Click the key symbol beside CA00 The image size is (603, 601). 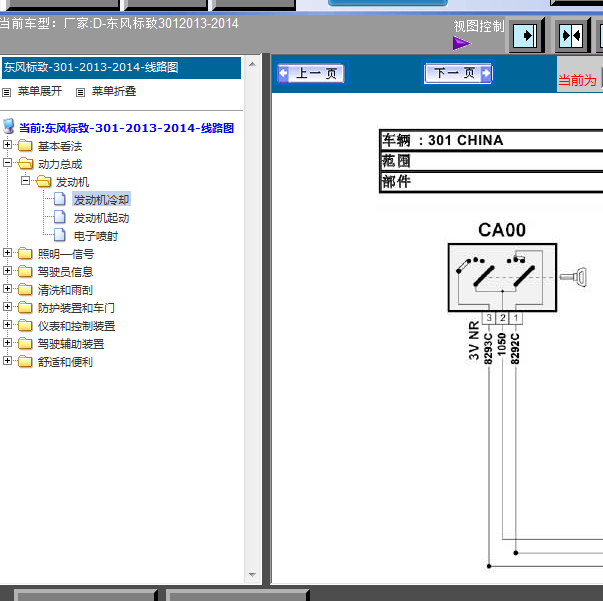(x=573, y=276)
